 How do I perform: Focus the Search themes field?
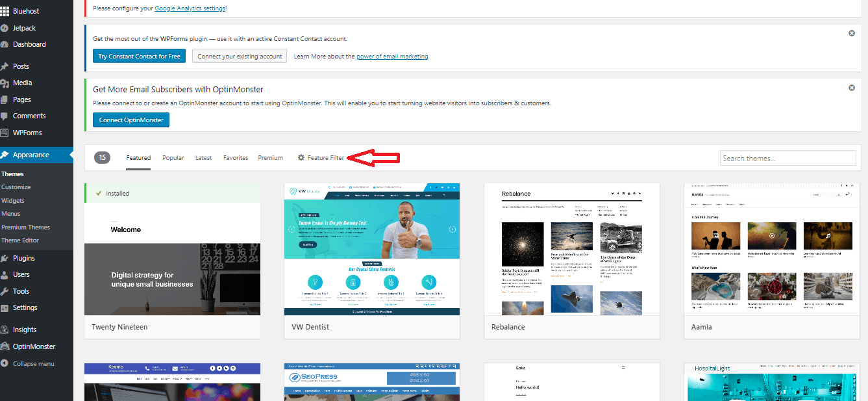click(x=787, y=159)
